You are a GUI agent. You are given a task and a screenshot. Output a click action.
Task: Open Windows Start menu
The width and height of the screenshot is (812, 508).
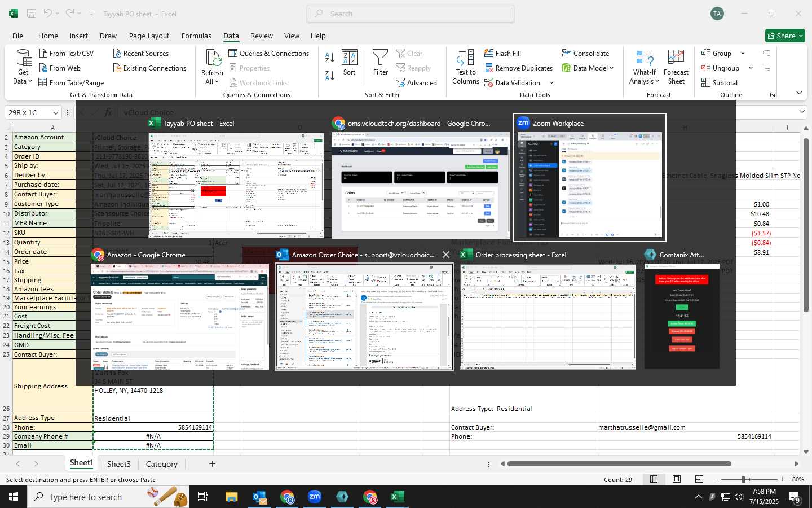coord(14,497)
